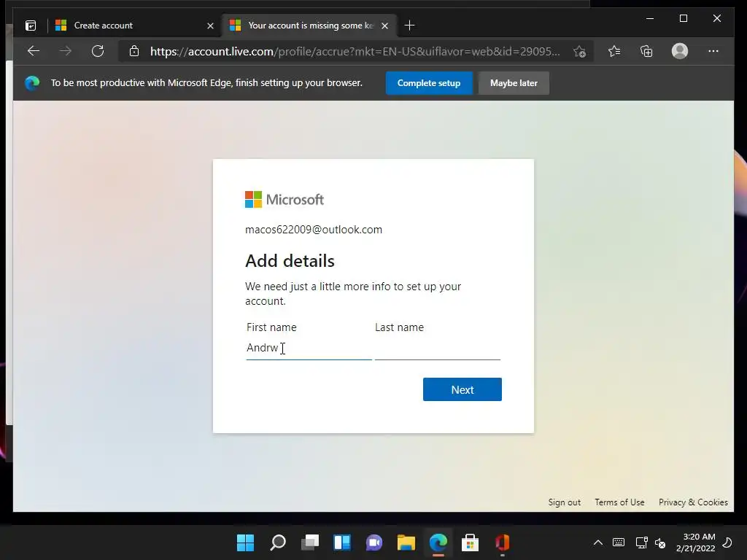Open the network status tray icon
This screenshot has width=747, height=560.
641,542
